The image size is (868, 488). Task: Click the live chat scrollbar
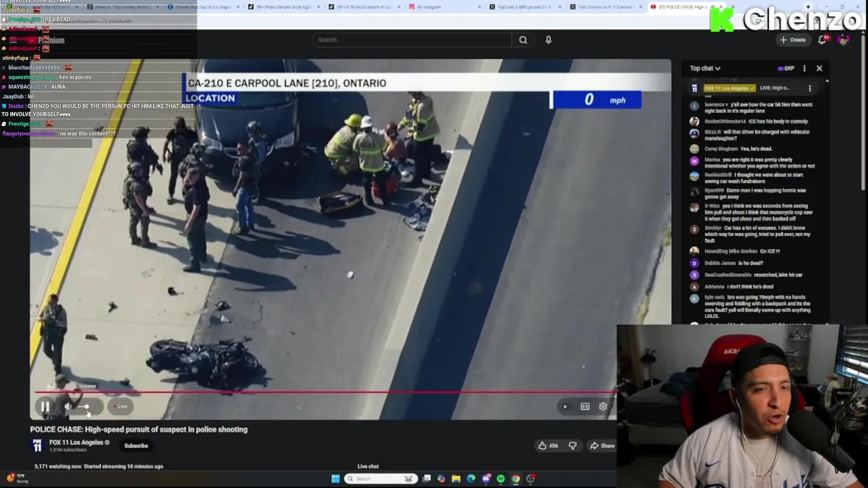(x=827, y=203)
